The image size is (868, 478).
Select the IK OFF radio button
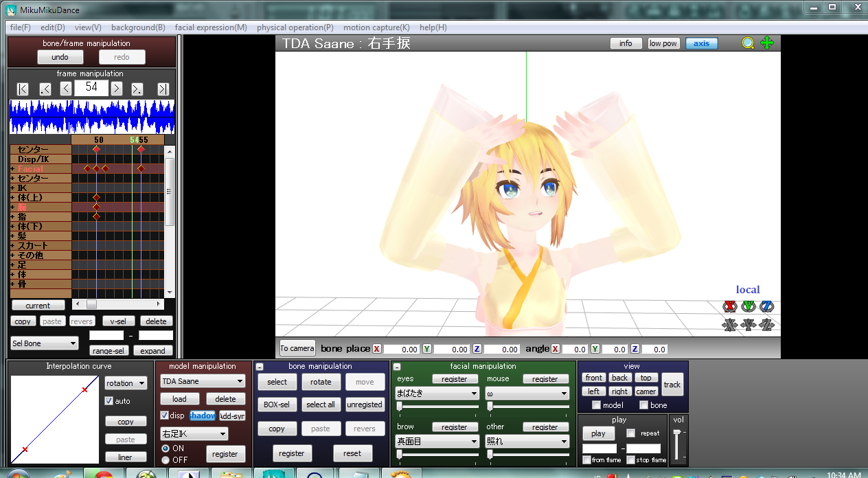165,459
